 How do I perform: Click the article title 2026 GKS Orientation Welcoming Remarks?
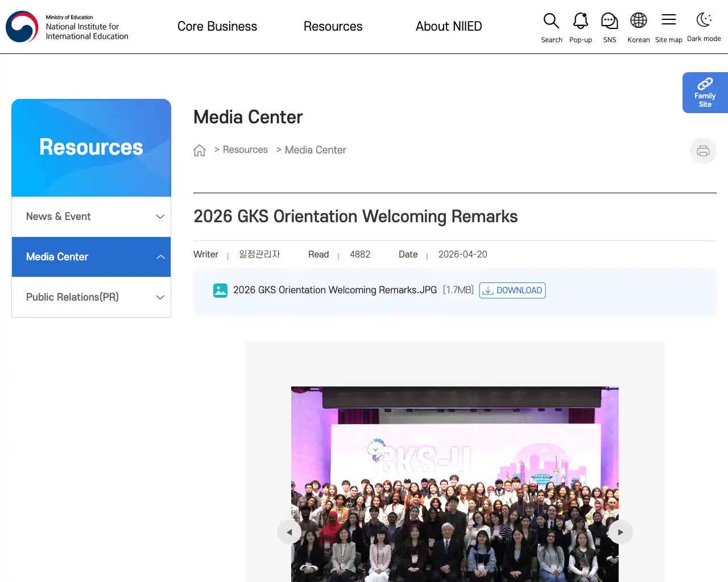355,217
